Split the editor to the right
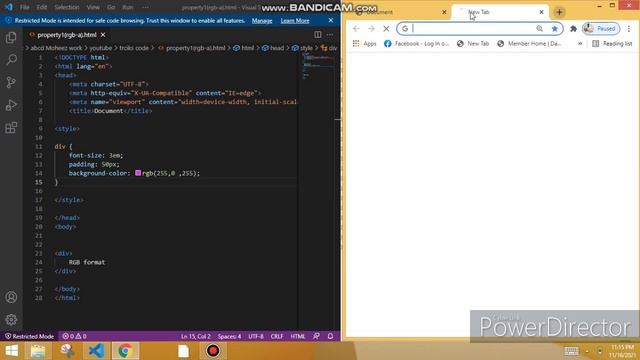The width and height of the screenshot is (640, 360). (318, 35)
